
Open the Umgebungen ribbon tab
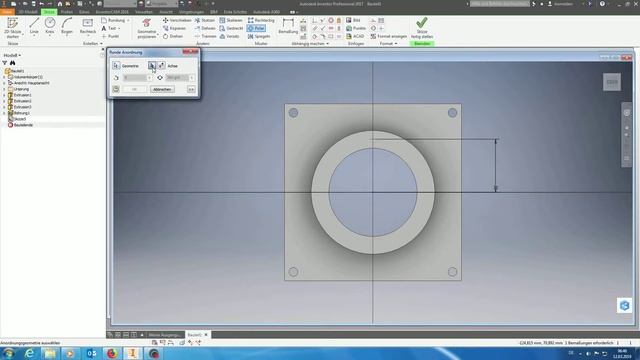pyautogui.click(x=191, y=12)
